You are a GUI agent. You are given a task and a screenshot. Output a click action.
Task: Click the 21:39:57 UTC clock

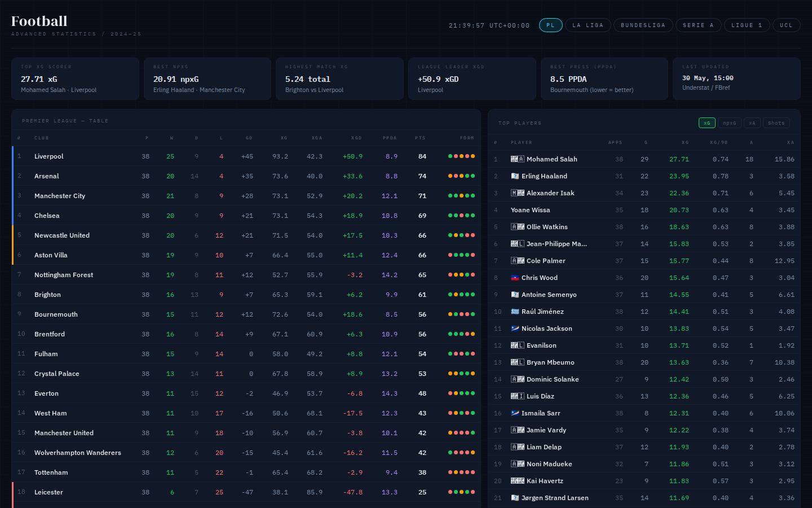click(x=489, y=25)
